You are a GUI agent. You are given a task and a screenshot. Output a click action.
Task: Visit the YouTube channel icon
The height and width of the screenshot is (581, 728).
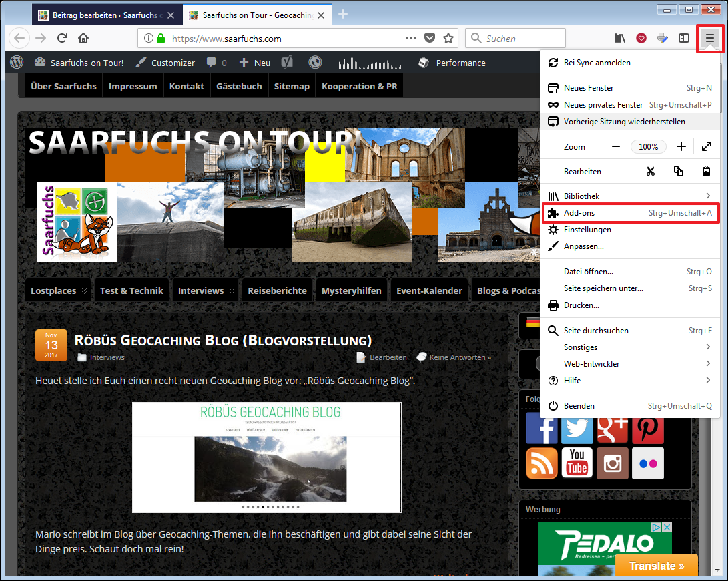[x=577, y=463]
